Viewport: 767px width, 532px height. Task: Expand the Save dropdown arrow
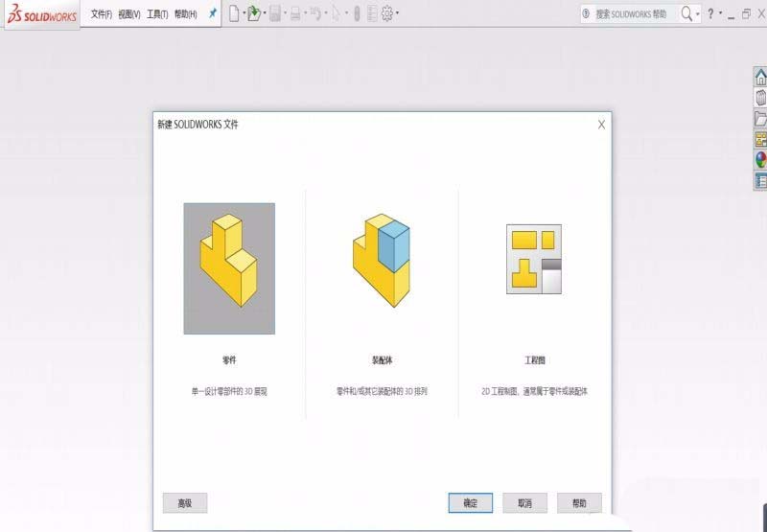tap(285, 12)
